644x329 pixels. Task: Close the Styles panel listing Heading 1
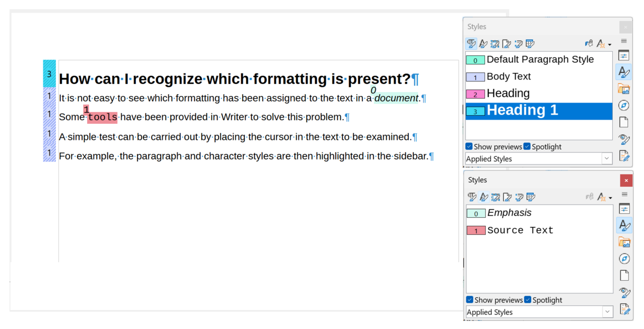(625, 27)
